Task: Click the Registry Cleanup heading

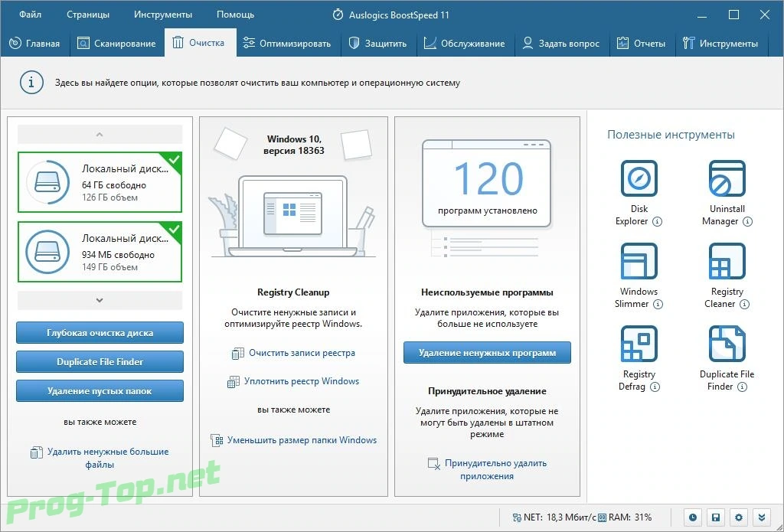Action: (293, 292)
